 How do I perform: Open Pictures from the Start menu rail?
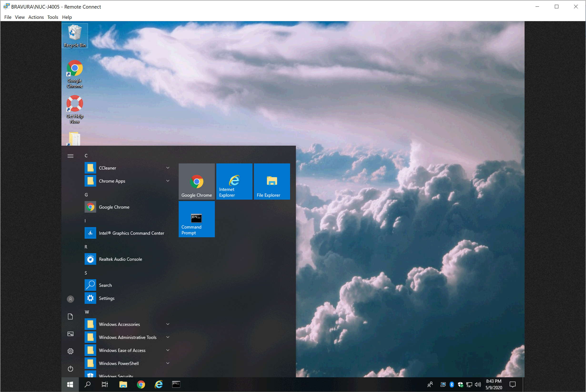70,334
